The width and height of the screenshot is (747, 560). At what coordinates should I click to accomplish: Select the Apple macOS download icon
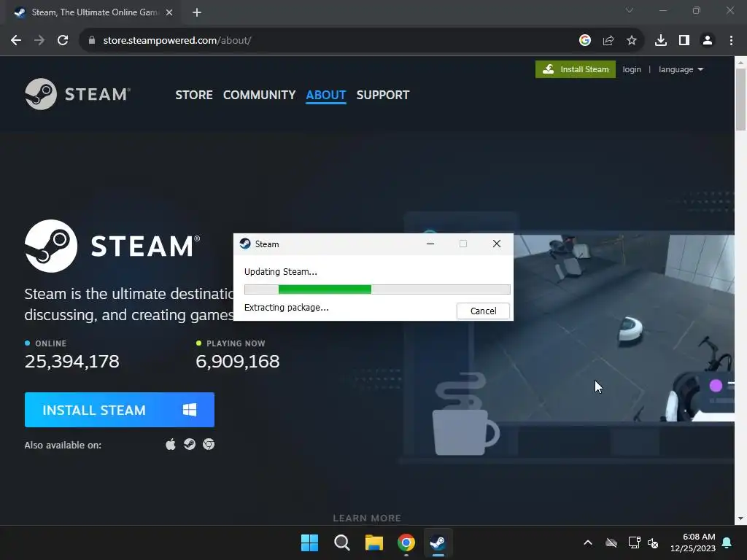coord(171,445)
